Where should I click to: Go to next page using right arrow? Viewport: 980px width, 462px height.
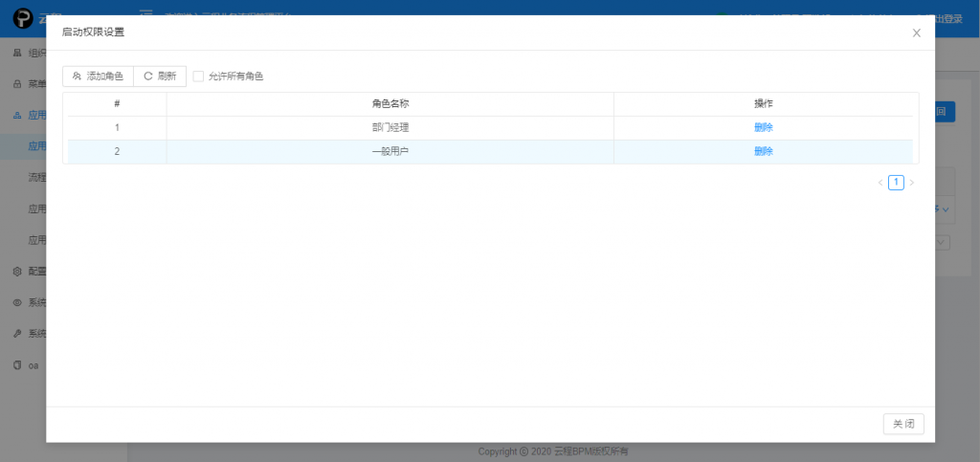[x=912, y=183]
